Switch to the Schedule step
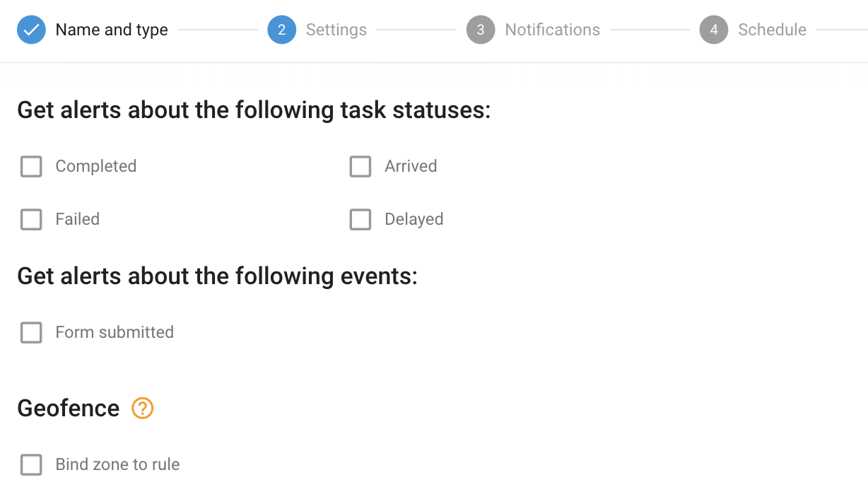This screenshot has height=499, width=868. pos(772,30)
